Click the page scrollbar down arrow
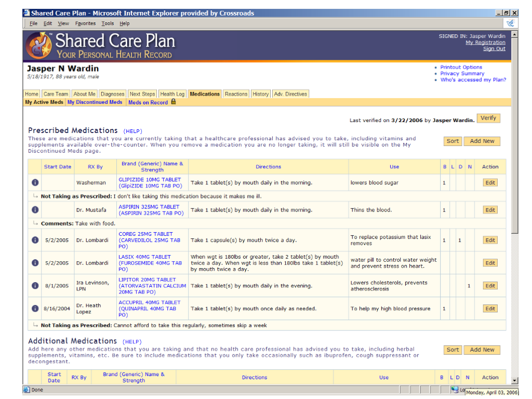 [514, 380]
